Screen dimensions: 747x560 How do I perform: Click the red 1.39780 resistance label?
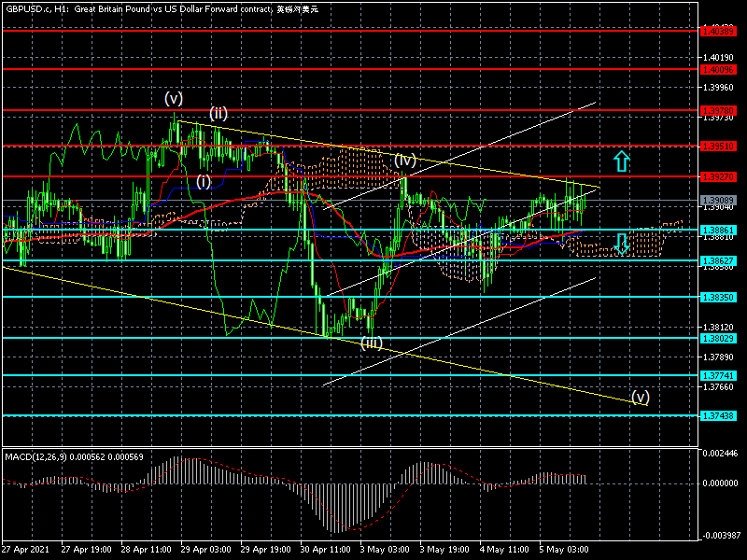718,111
